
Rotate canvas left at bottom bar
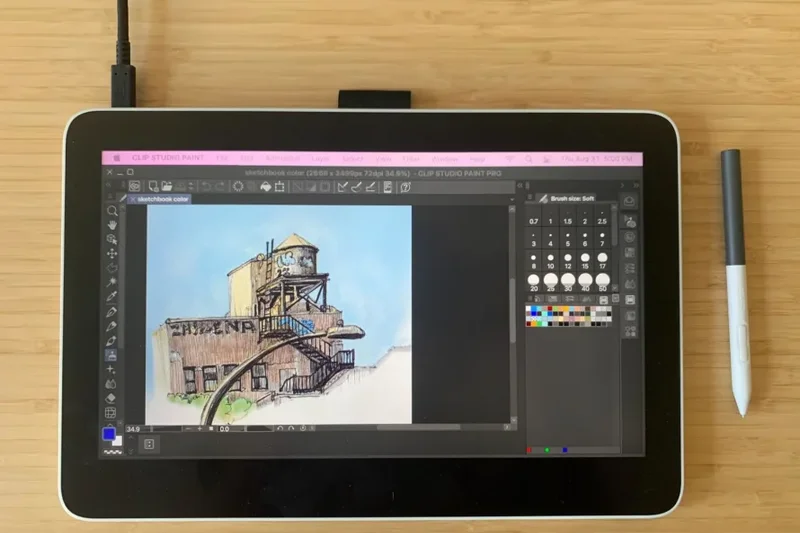tap(280, 428)
